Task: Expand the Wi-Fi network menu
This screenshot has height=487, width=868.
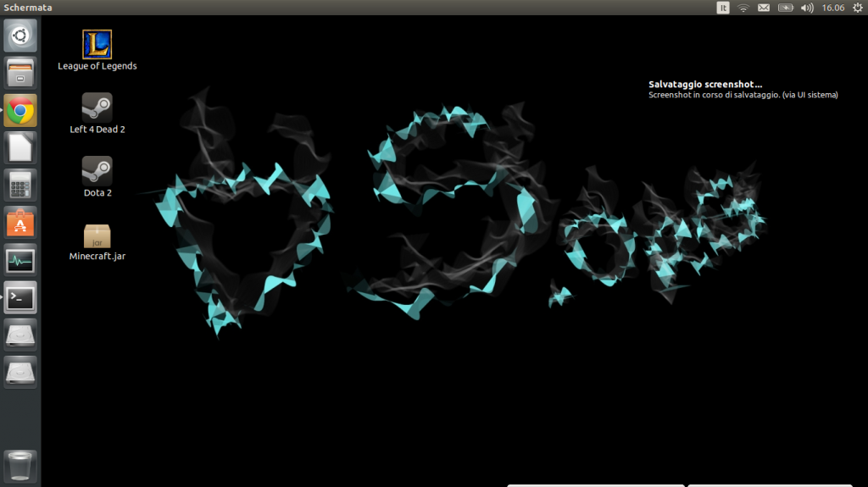Action: (x=743, y=8)
